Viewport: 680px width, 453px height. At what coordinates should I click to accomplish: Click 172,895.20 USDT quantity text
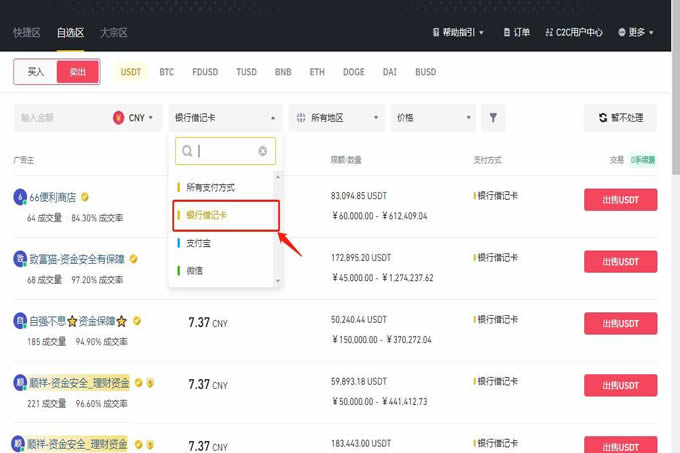[361, 258]
